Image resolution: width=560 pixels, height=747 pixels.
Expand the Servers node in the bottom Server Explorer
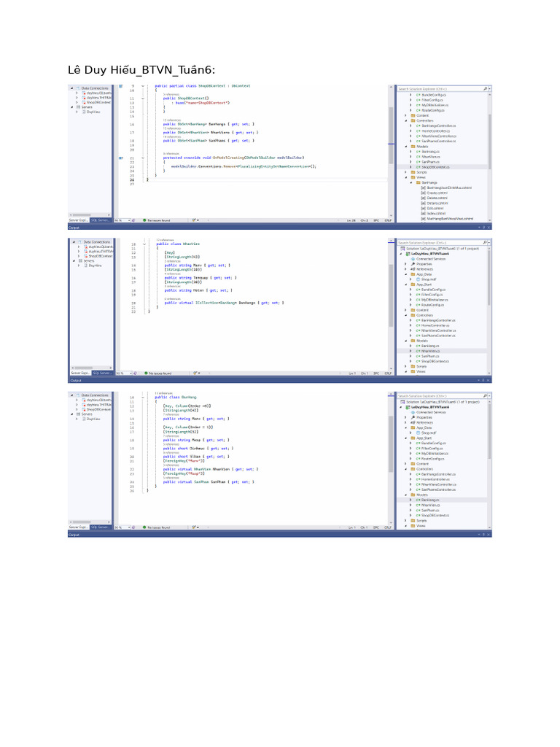(x=72, y=414)
